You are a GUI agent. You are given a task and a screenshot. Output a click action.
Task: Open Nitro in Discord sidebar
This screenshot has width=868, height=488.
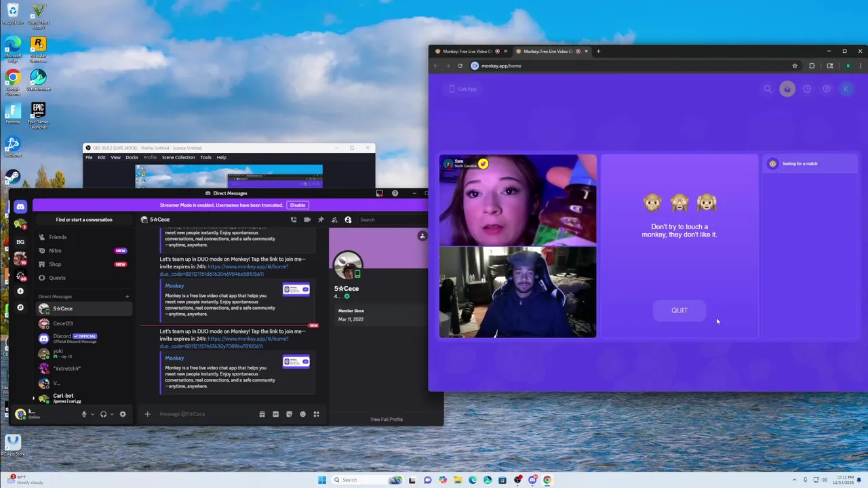(83, 251)
